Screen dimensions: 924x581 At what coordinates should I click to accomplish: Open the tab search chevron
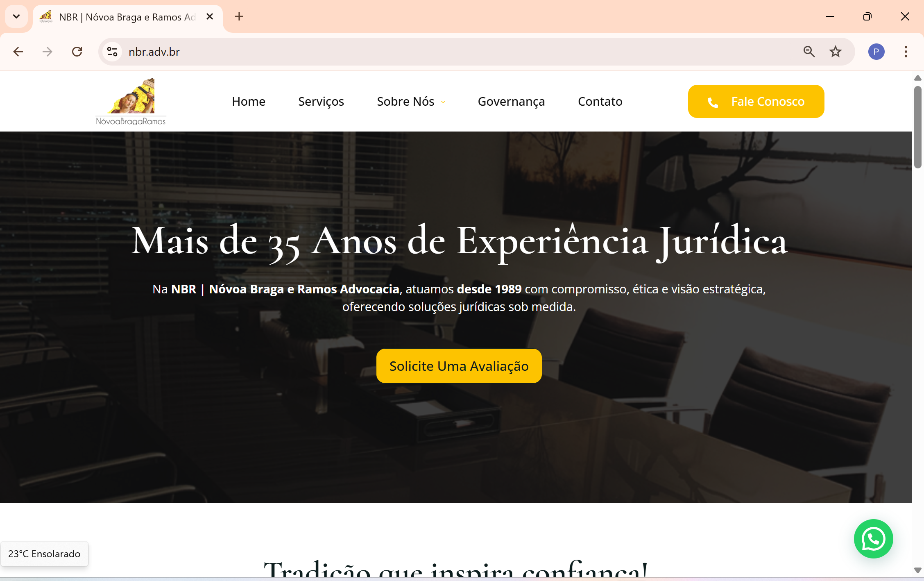click(x=16, y=16)
